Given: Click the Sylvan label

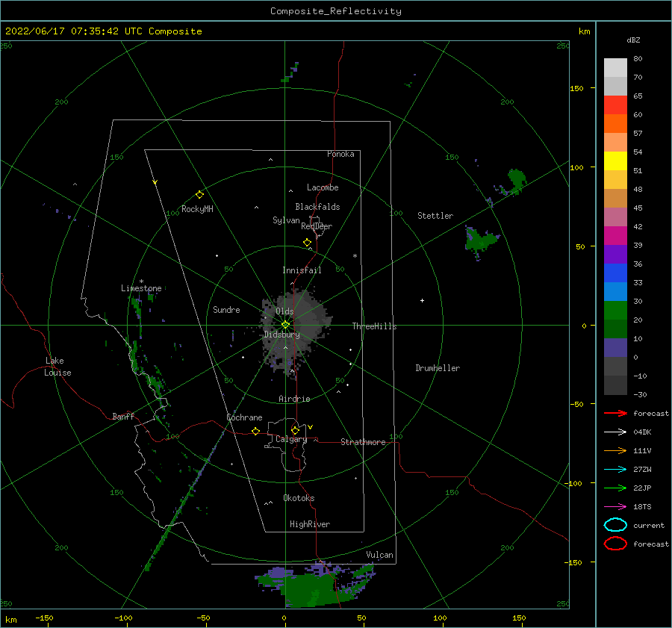Looking at the screenshot, I should pos(286,220).
